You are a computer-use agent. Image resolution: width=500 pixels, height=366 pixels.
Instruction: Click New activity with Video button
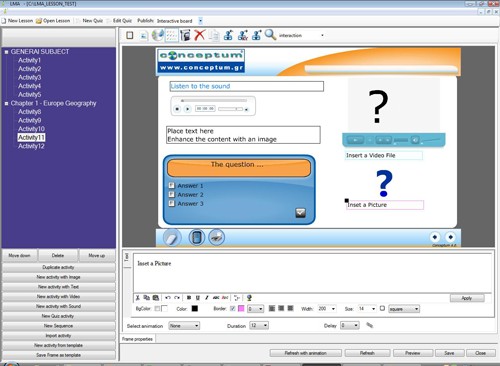pyautogui.click(x=58, y=297)
